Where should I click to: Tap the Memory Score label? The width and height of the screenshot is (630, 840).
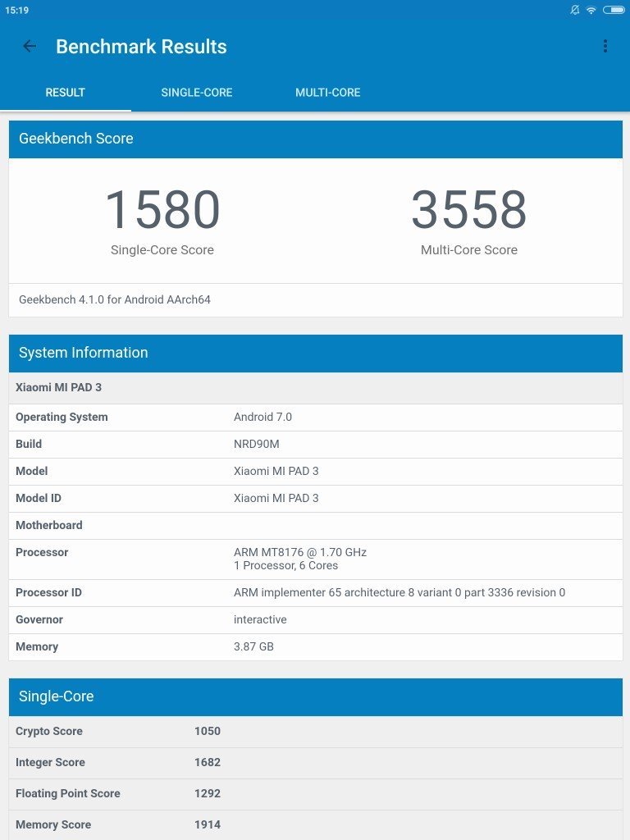point(53,824)
